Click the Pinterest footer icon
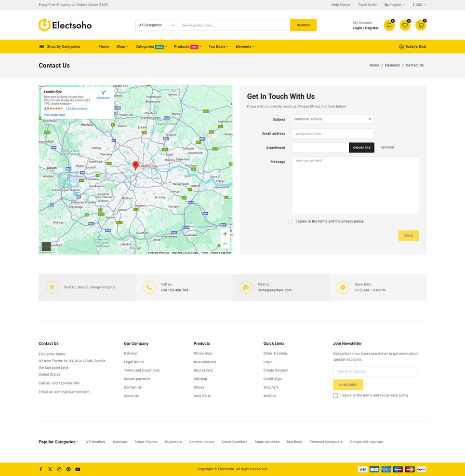The width and height of the screenshot is (465, 476). point(68,469)
